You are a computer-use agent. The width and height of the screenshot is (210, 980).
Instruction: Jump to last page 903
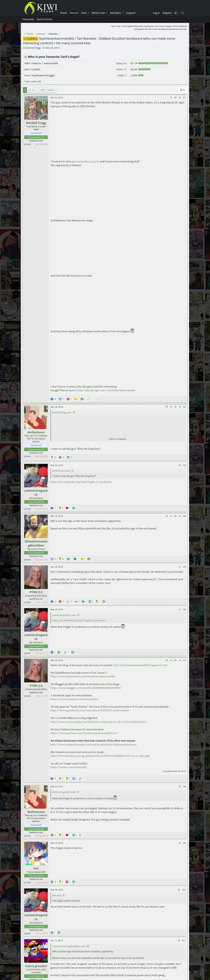[x=42, y=90]
